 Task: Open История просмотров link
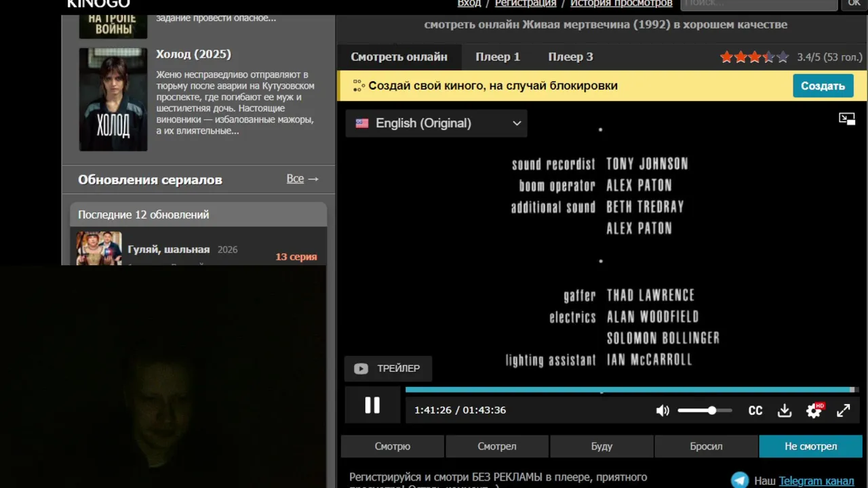click(621, 3)
